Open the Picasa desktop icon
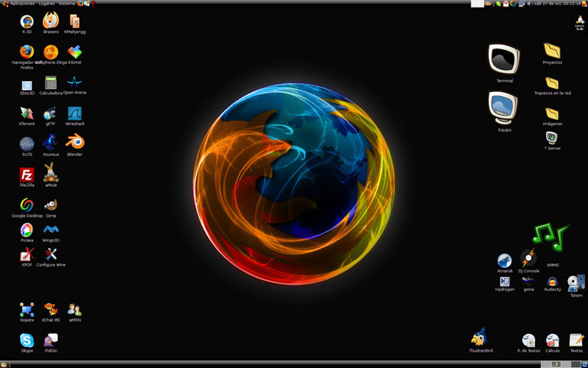 [26, 230]
